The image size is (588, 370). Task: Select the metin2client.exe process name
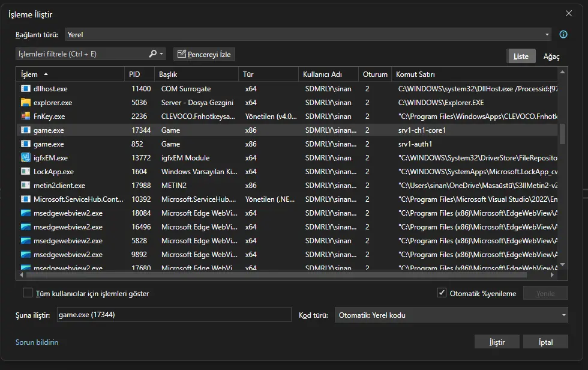coord(59,186)
